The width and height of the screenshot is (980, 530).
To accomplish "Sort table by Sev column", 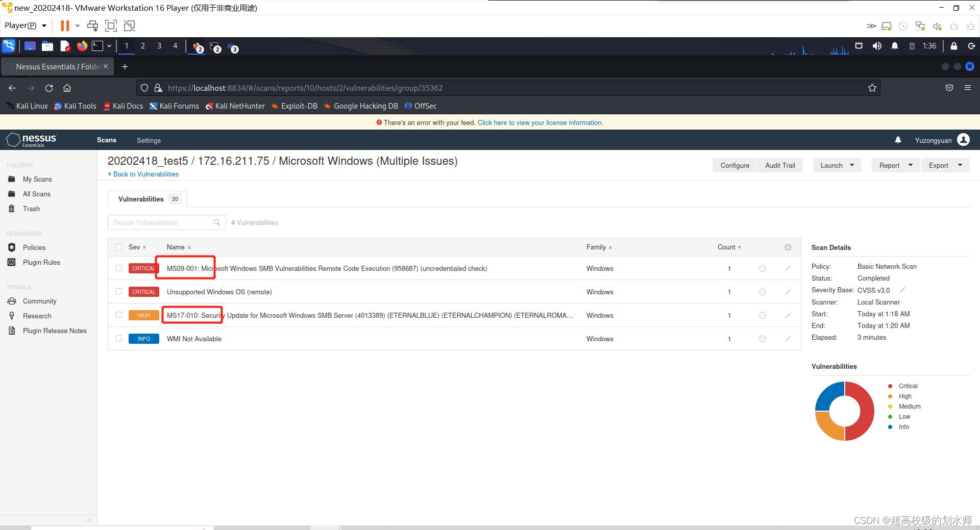I will point(137,247).
